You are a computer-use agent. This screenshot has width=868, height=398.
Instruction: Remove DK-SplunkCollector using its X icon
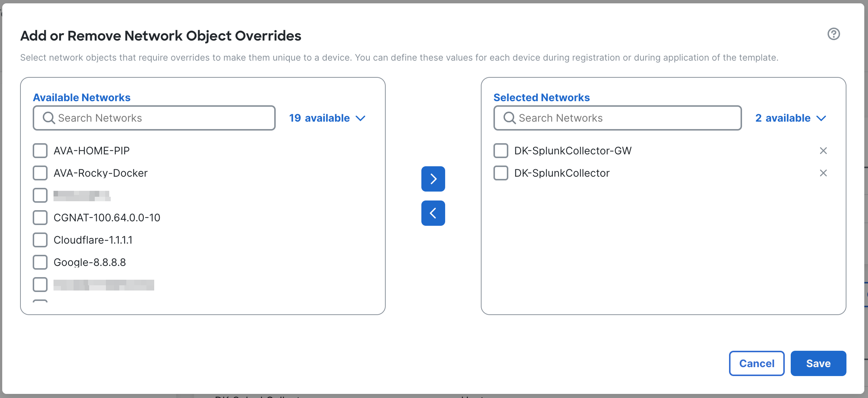823,173
